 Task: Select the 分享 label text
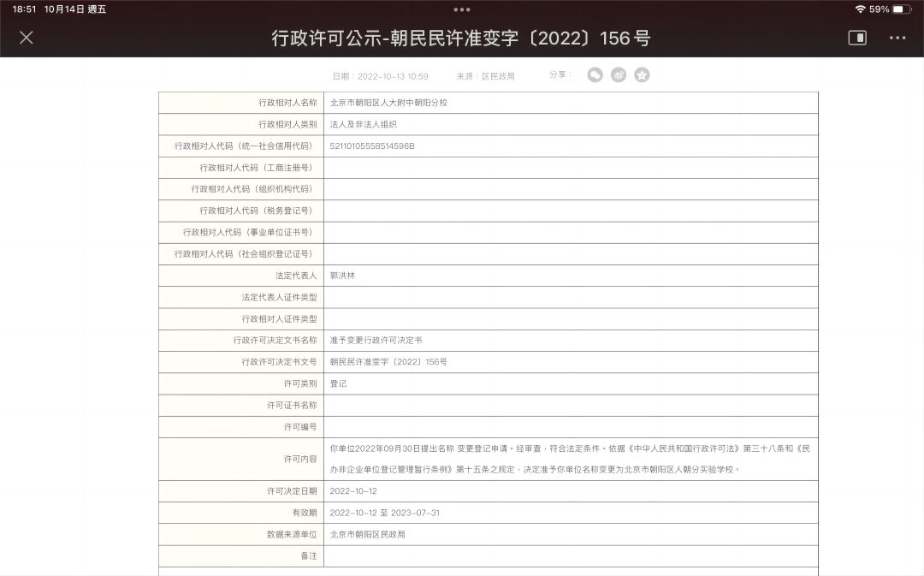pyautogui.click(x=560, y=74)
